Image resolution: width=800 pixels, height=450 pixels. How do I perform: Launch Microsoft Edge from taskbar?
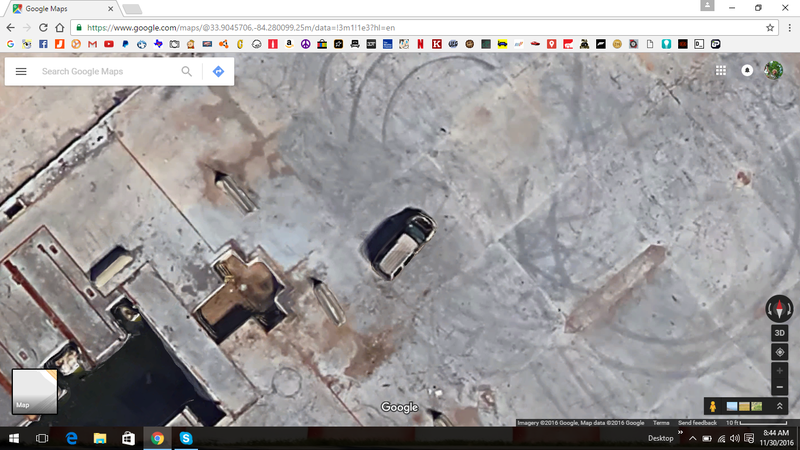71,438
